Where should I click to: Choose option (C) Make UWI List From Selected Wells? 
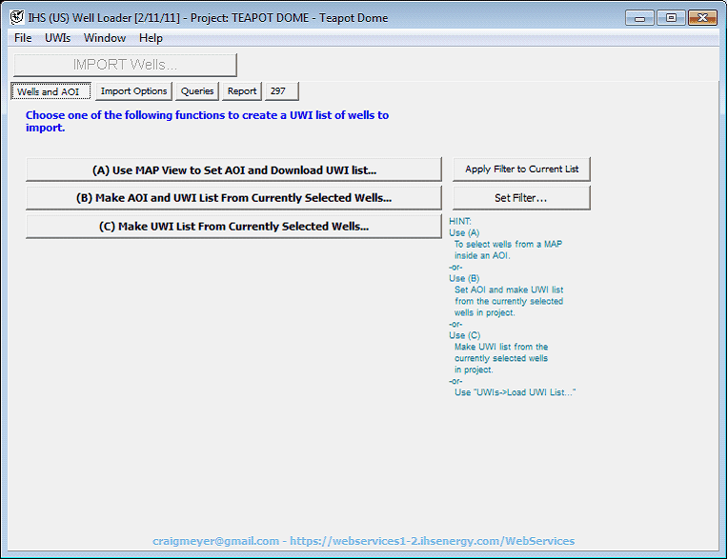tap(233, 227)
